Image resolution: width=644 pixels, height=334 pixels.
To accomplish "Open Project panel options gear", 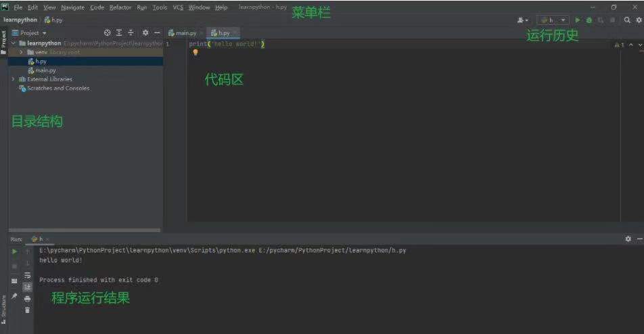I will pos(145,33).
